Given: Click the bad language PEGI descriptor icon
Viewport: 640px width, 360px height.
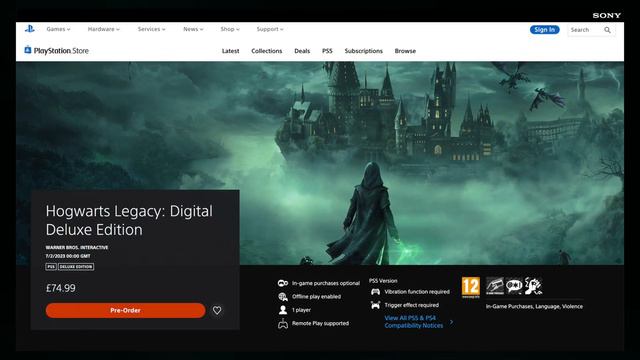Looking at the screenshot, I should (514, 286).
